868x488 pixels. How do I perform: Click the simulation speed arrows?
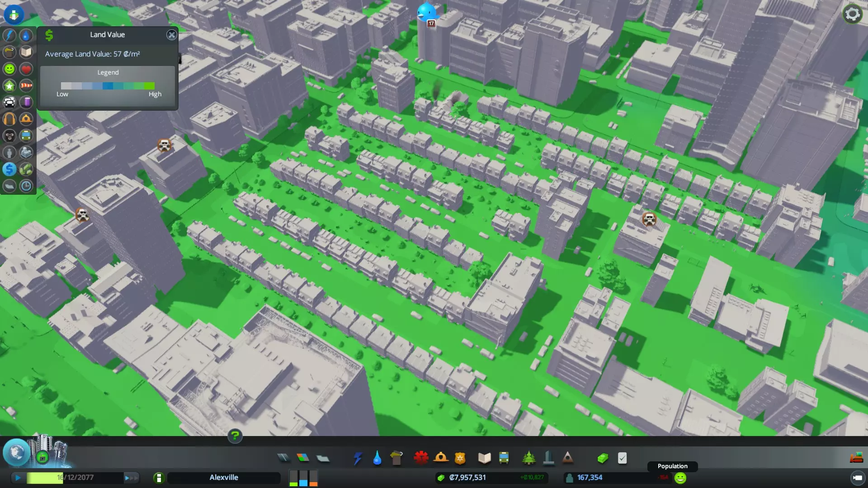point(131,478)
